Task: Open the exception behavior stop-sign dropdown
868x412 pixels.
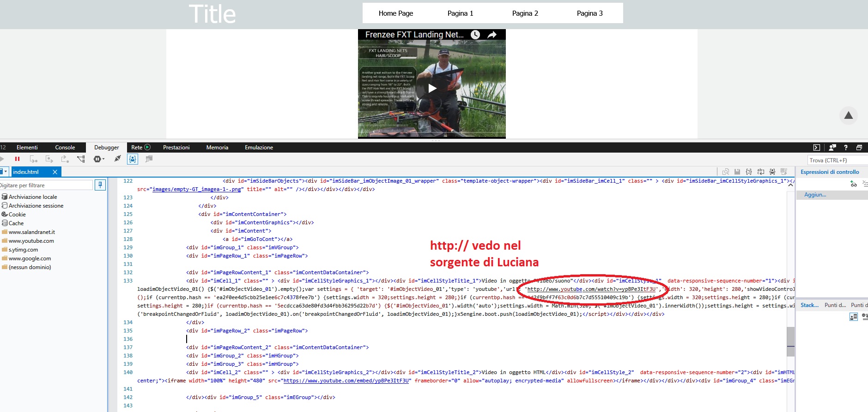Action: [99, 159]
